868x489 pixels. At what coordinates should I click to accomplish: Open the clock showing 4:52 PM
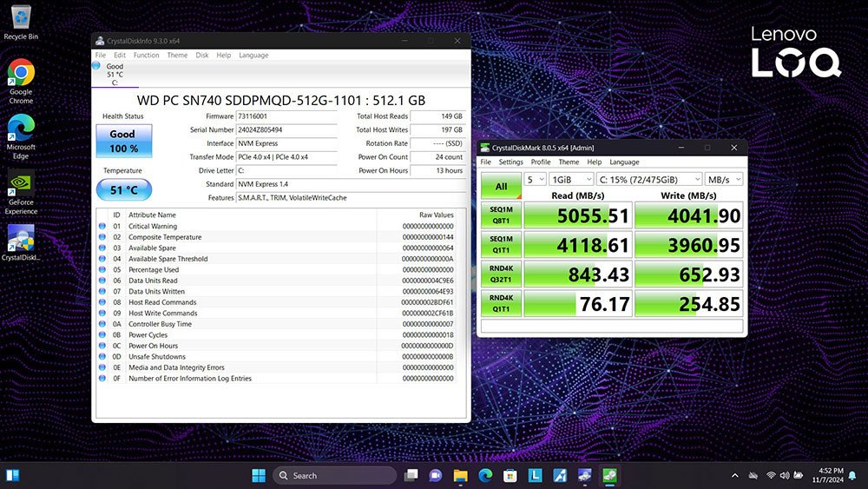point(827,475)
